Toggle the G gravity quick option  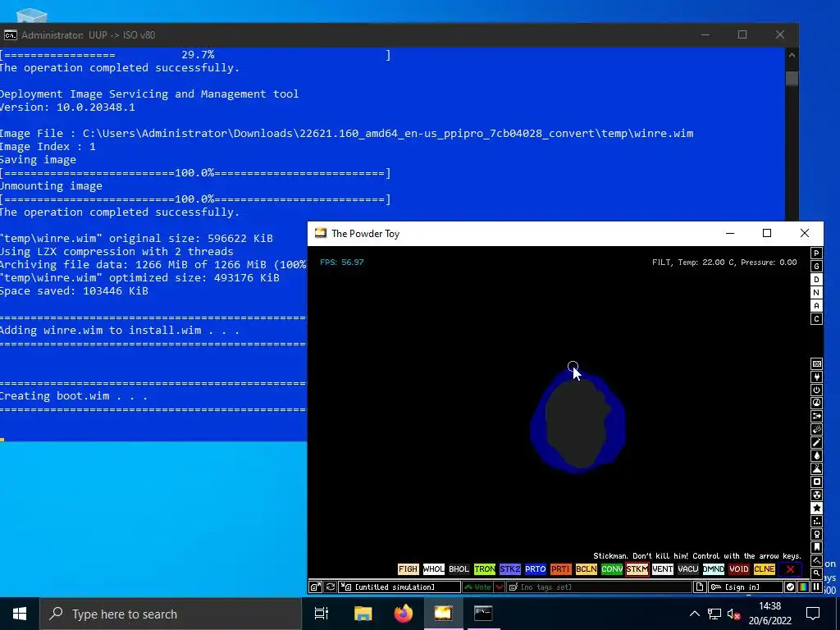816,267
